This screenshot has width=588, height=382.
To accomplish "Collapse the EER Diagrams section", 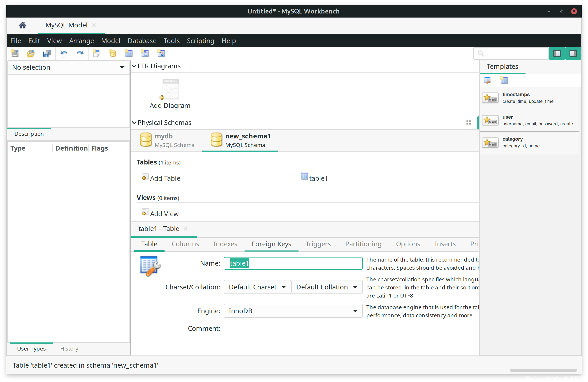I will 134,66.
